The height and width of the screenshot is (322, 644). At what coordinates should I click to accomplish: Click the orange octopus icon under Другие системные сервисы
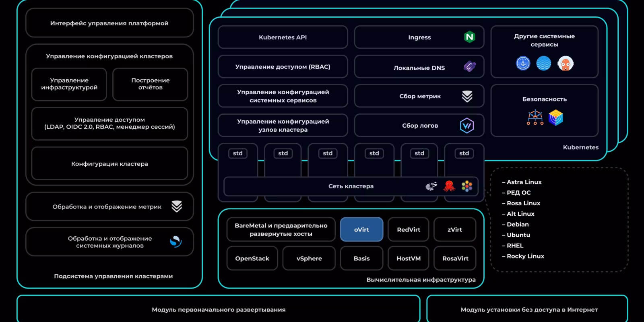pos(566,64)
